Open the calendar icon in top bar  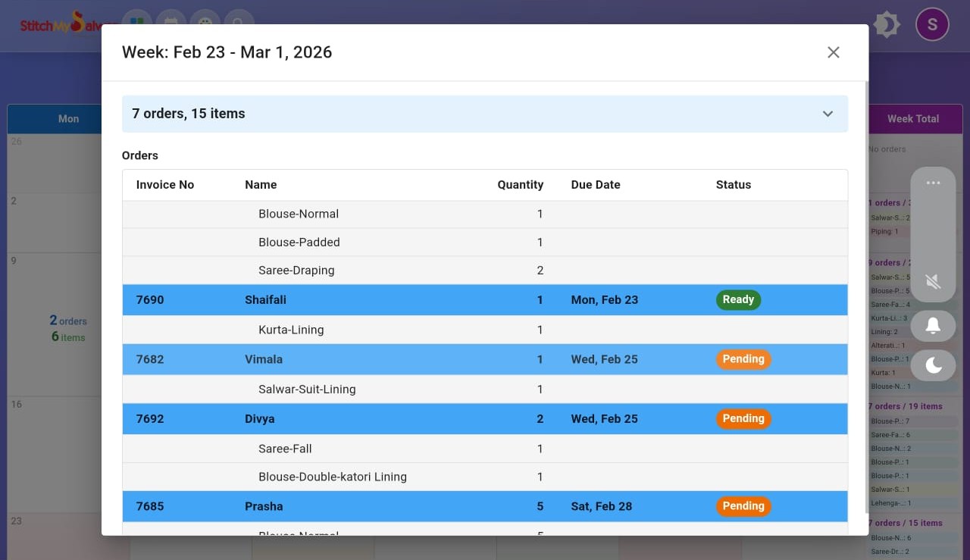pos(171,24)
